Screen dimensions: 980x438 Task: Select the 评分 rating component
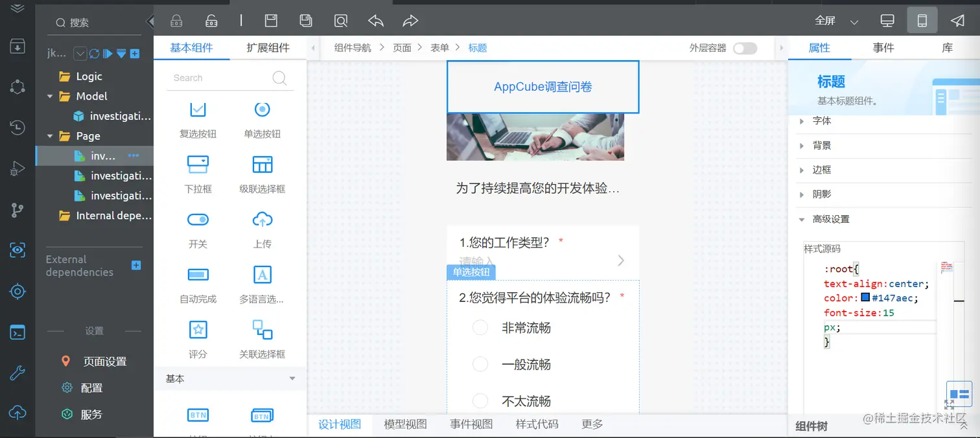click(198, 340)
